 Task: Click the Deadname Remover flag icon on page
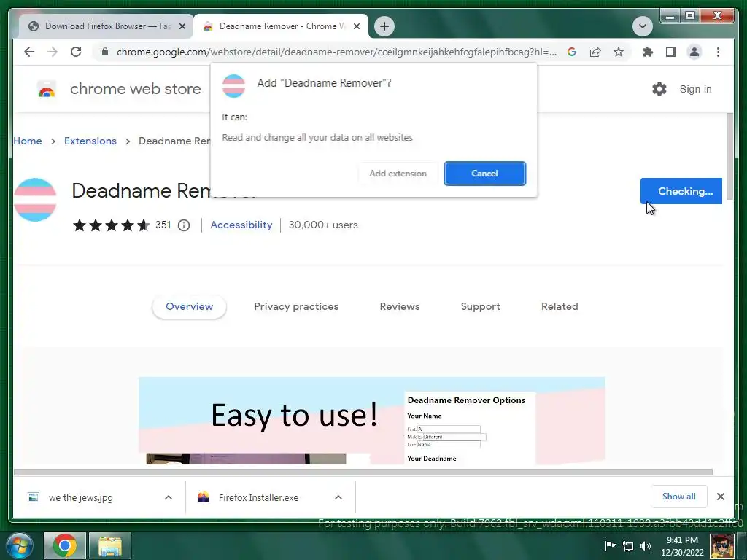tap(35, 200)
